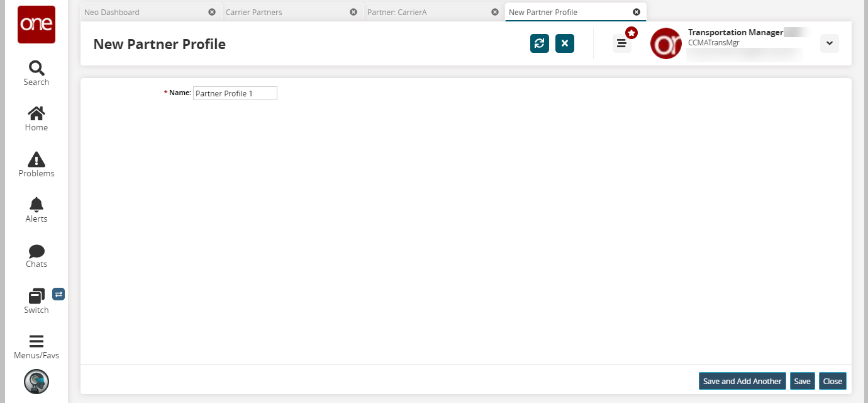Click the ONE logo in the sidebar
This screenshot has width=868, height=403.
(x=36, y=25)
